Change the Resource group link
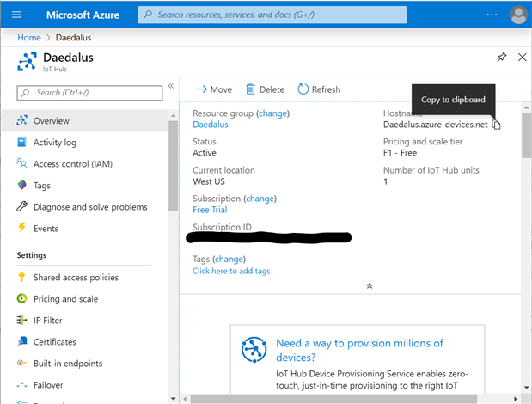This screenshot has width=532, height=404. [272, 113]
